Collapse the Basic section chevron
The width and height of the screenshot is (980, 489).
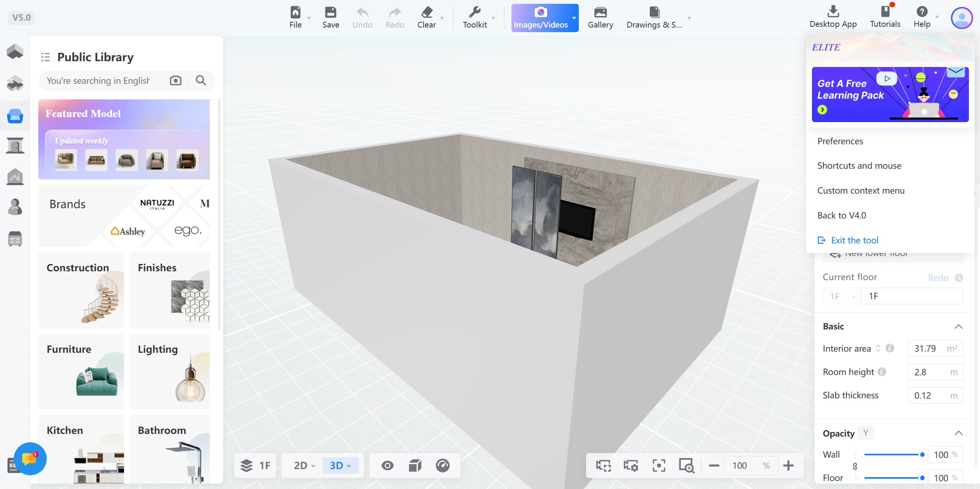tap(958, 326)
